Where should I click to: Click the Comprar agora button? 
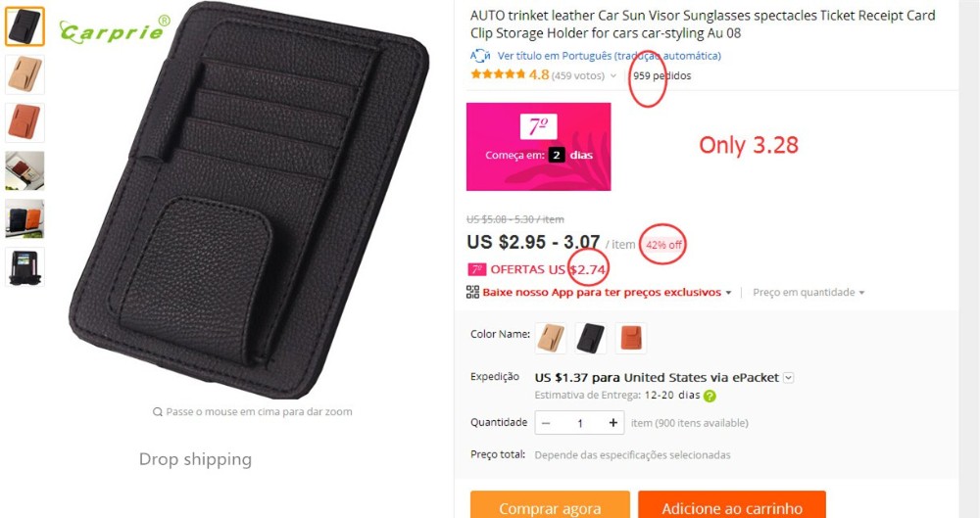tap(550, 505)
